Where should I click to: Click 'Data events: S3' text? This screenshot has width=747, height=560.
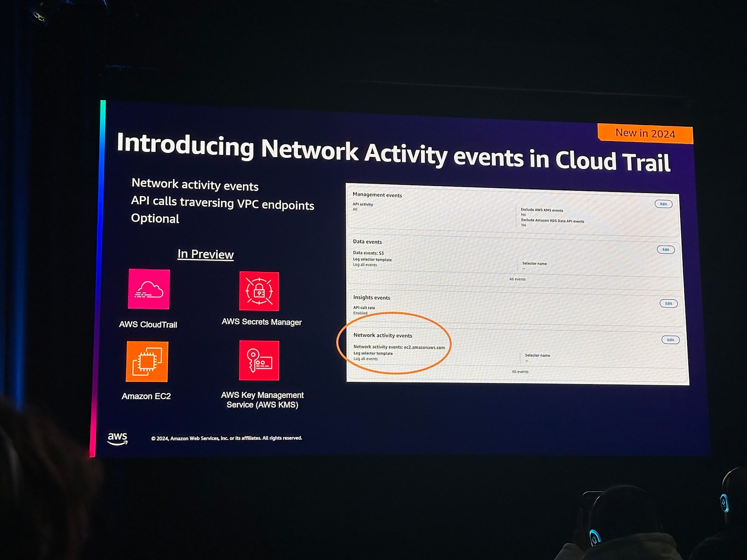pyautogui.click(x=368, y=253)
